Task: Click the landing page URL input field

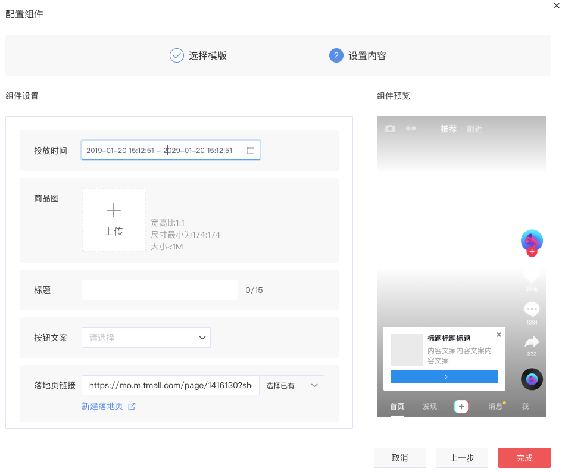Action: (170, 385)
